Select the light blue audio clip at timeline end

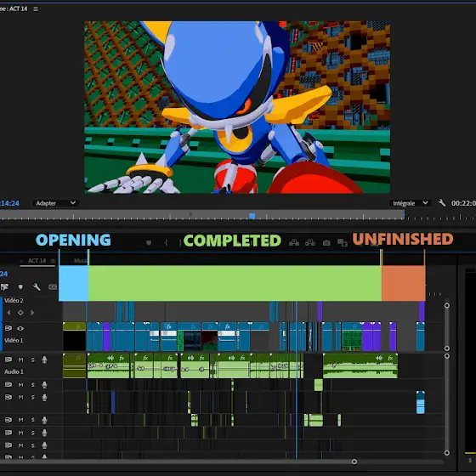tap(421, 402)
